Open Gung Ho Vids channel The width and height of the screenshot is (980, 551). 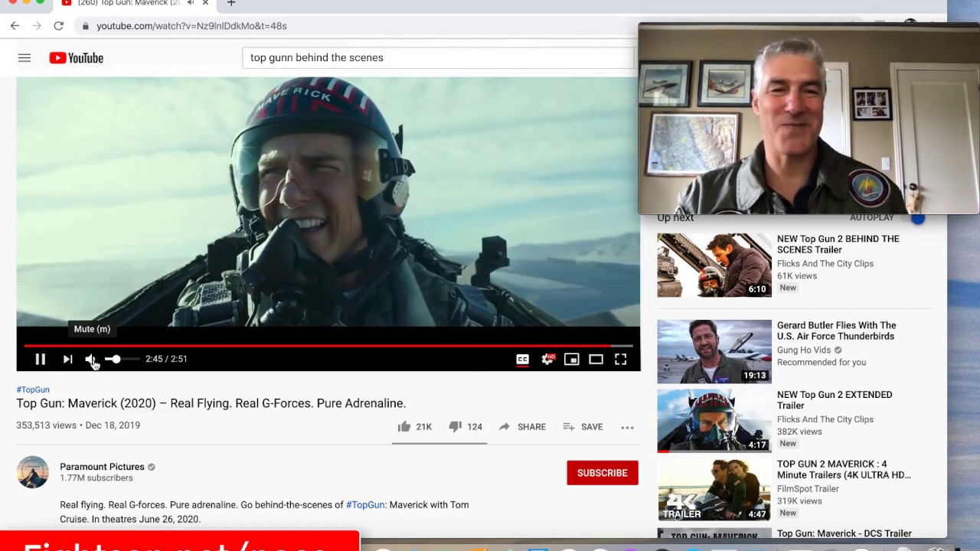point(804,350)
